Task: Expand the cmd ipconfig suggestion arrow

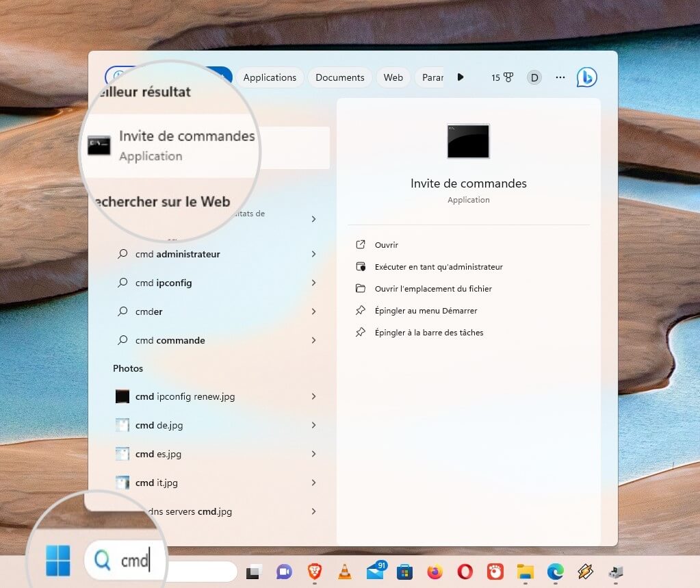Action: pos(314,283)
